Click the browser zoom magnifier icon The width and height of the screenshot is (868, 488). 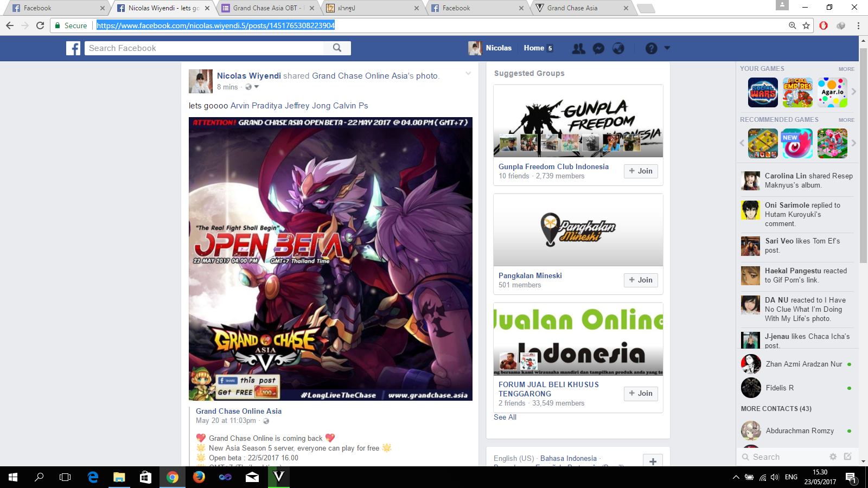point(793,25)
